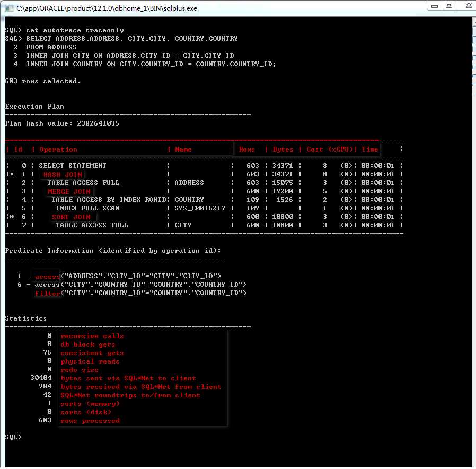The height and width of the screenshot is (469, 476).
Task: Click the 'Time' column header
Action: tap(369, 149)
